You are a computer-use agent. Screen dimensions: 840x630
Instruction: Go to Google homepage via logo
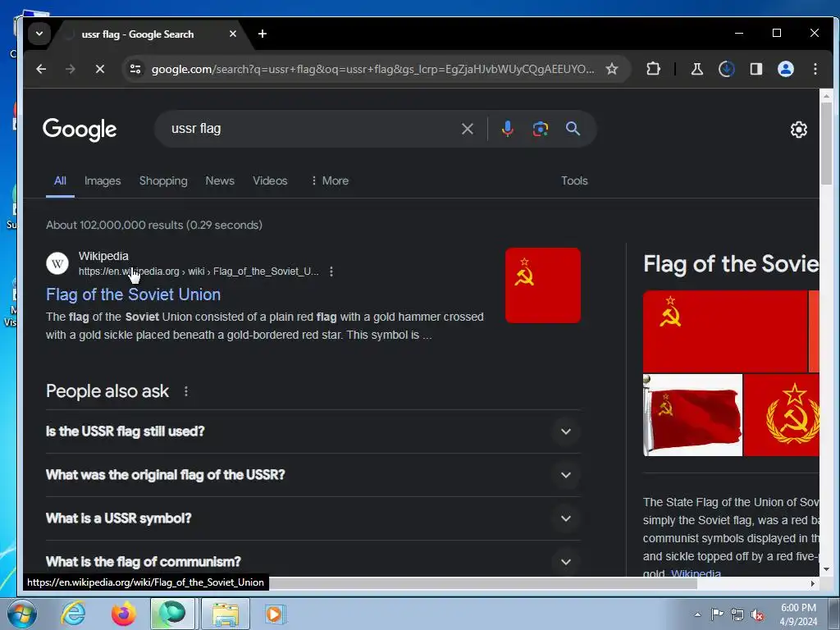[x=80, y=129]
